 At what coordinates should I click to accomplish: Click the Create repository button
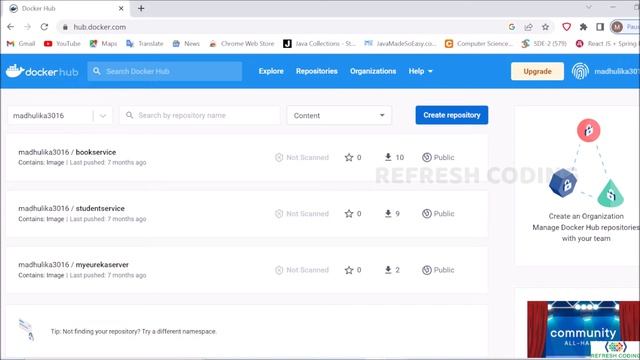(x=452, y=115)
